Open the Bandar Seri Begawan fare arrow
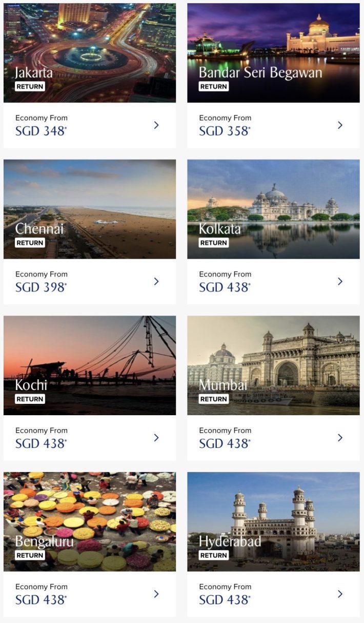Screen dimensions: 364x623 pyautogui.click(x=340, y=125)
